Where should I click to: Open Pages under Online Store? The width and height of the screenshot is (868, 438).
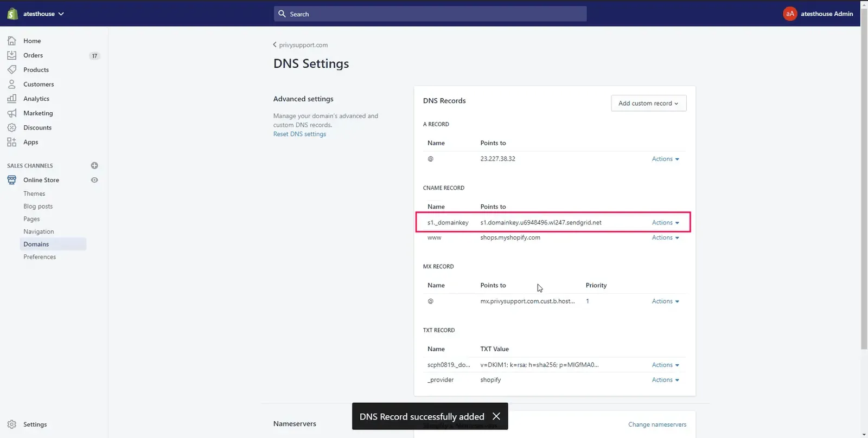(x=31, y=219)
